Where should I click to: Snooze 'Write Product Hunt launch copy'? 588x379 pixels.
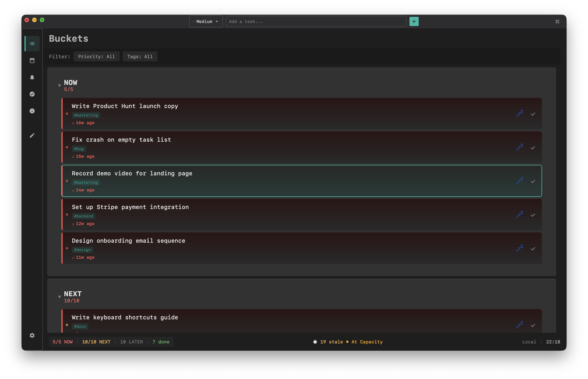[520, 114]
